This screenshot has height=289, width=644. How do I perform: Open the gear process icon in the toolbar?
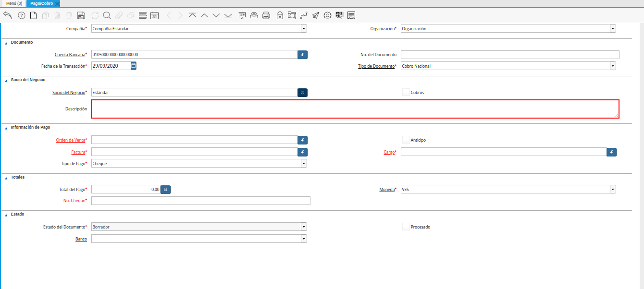coord(327,15)
